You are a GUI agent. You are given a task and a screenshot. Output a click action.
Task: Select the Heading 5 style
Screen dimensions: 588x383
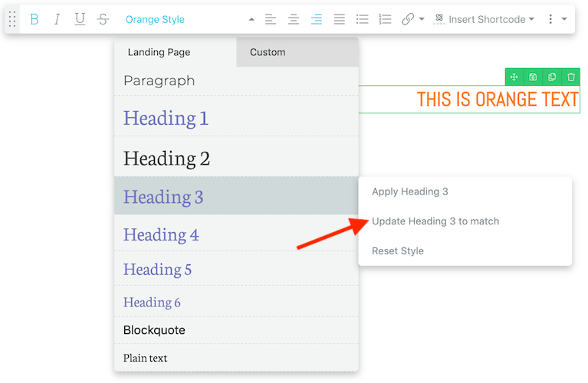pyautogui.click(x=236, y=268)
